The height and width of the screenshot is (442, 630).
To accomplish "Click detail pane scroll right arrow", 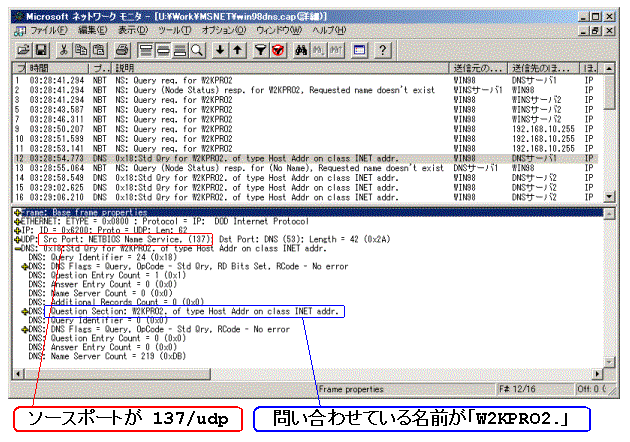I will pos(598,374).
